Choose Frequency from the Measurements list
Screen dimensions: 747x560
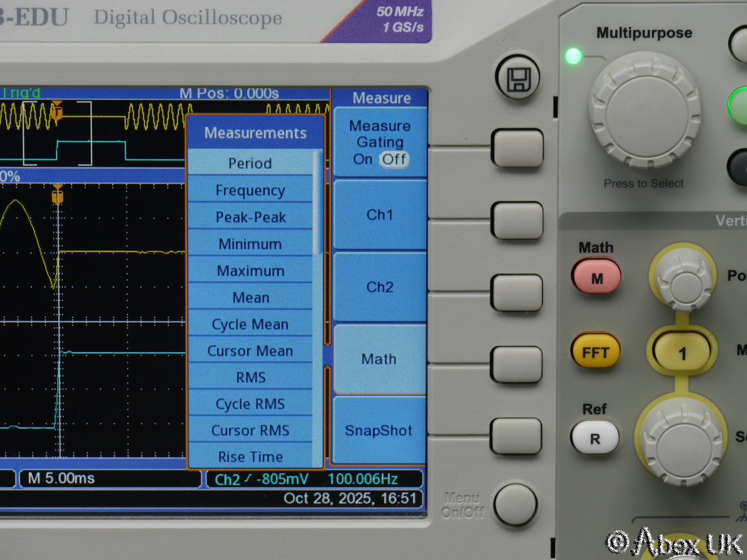tap(250, 190)
